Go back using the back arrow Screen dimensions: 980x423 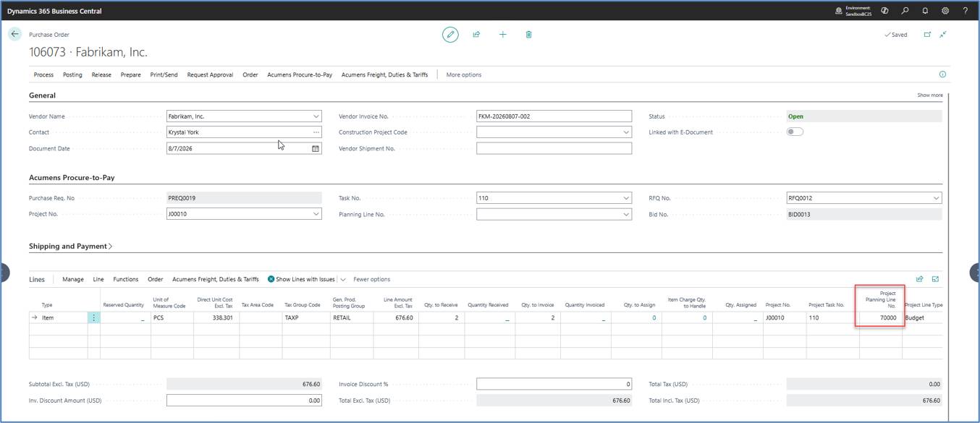point(14,34)
